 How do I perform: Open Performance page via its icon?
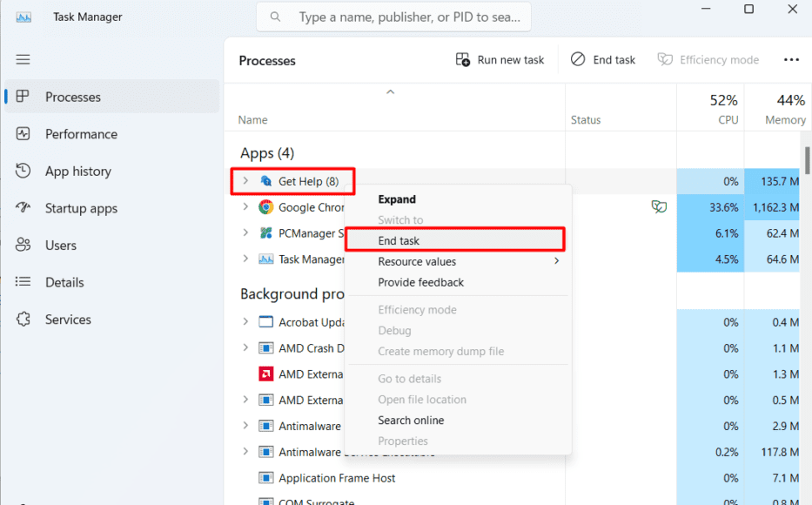point(23,133)
